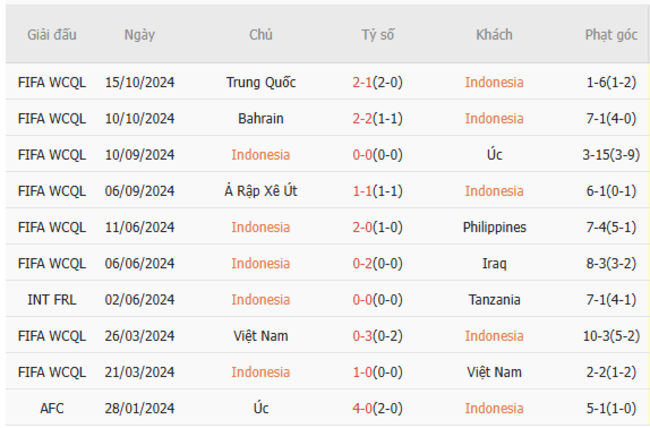
Task: Open the 0-3(0-2) score for Việt Nam match
Action: [378, 336]
